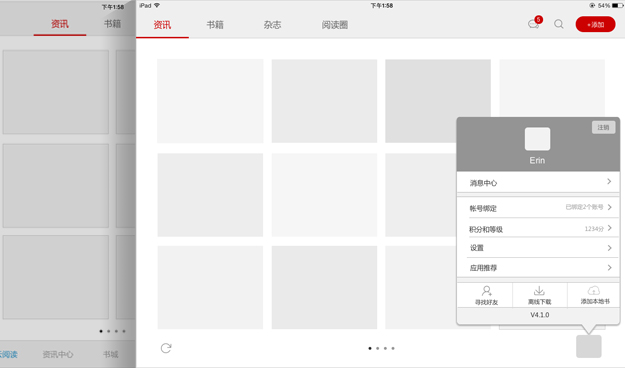Open 资讯中心 in left panel bottom bar
The width and height of the screenshot is (625, 368).
pyautogui.click(x=58, y=354)
